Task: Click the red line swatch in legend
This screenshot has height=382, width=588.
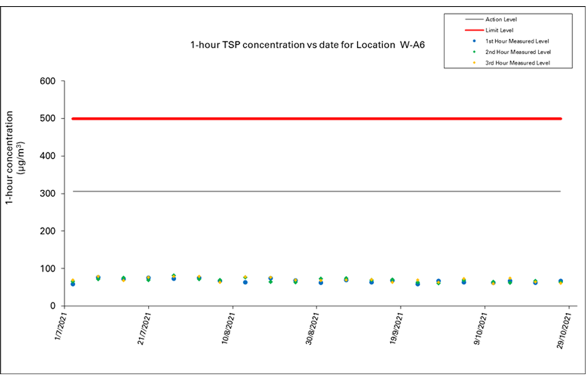Action: [x=464, y=30]
